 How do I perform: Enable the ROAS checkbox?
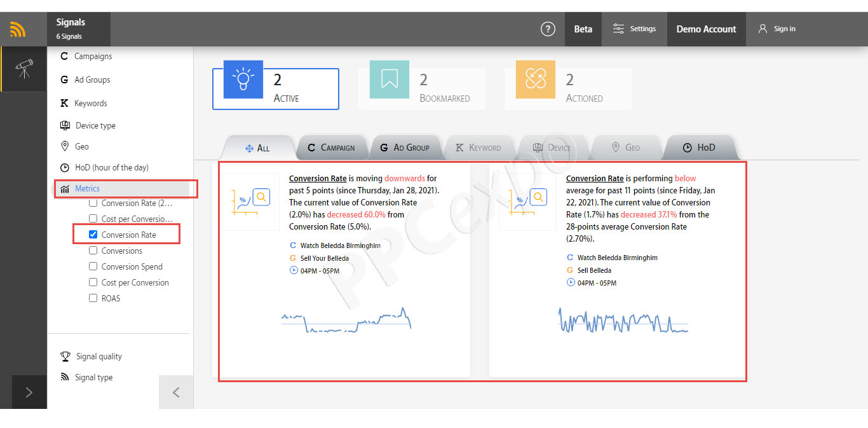[93, 298]
